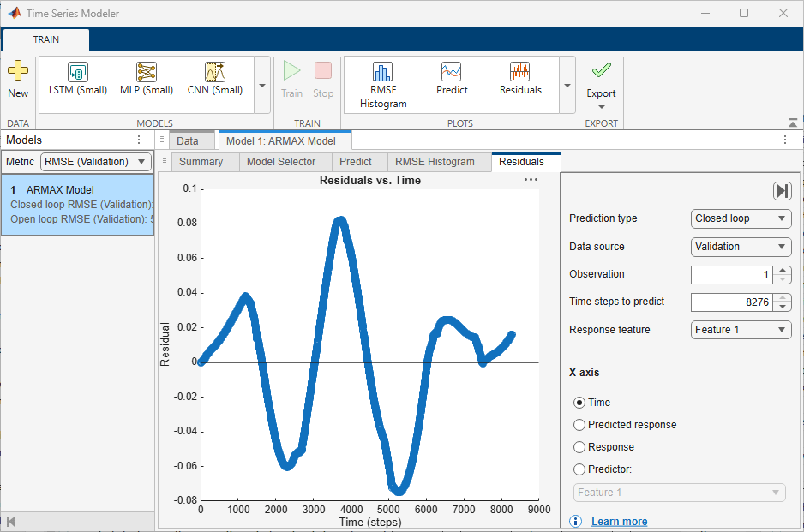
Task: Click the Export checkmark icon
Action: 601,70
